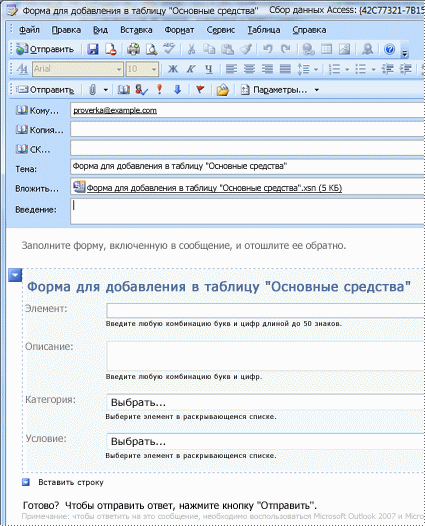Open Print Preview magnifier icon
This screenshot has height=526, width=425.
click(x=152, y=49)
